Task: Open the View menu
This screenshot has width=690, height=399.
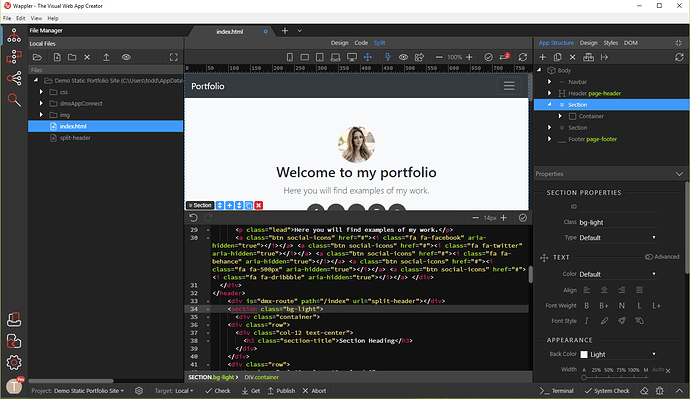Action: 36,18
